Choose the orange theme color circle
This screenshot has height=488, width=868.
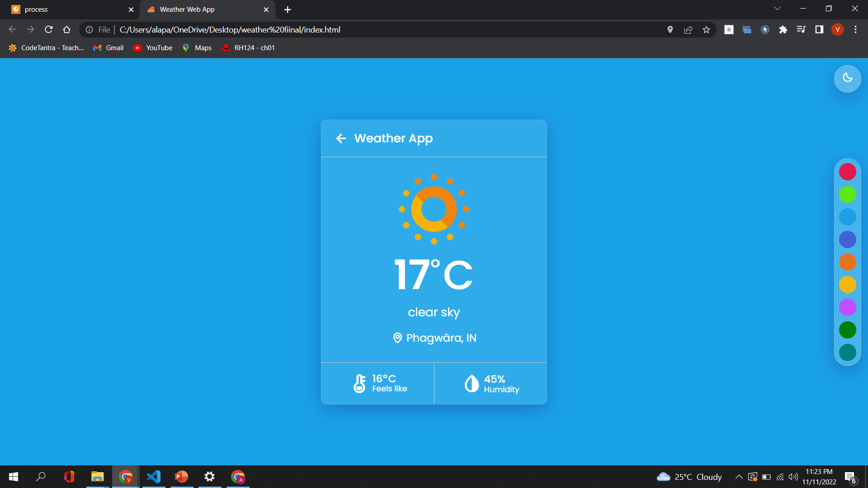coord(847,262)
